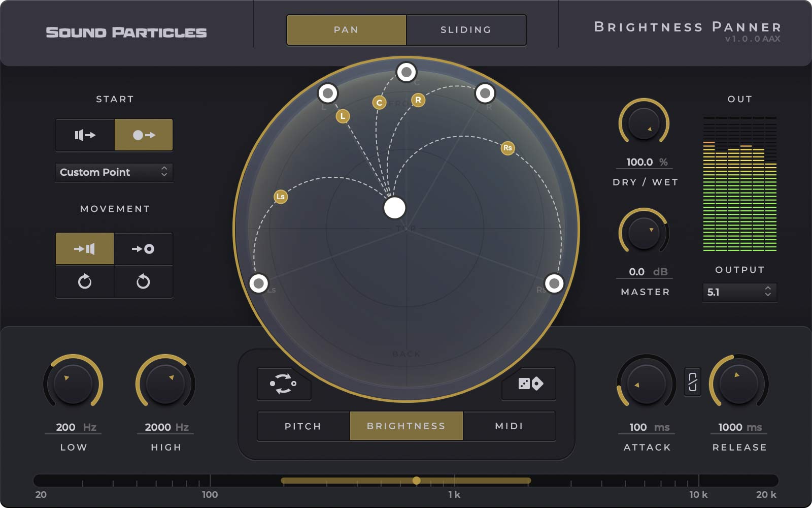Image resolution: width=812 pixels, height=508 pixels.
Task: Click the counterclockwise rotation movement icon
Action: (x=144, y=282)
